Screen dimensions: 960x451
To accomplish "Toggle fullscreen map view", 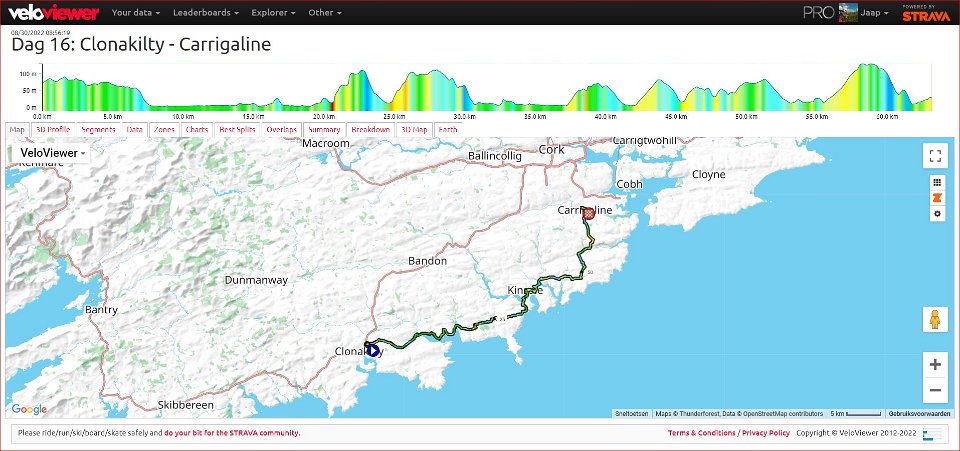I will point(935,156).
